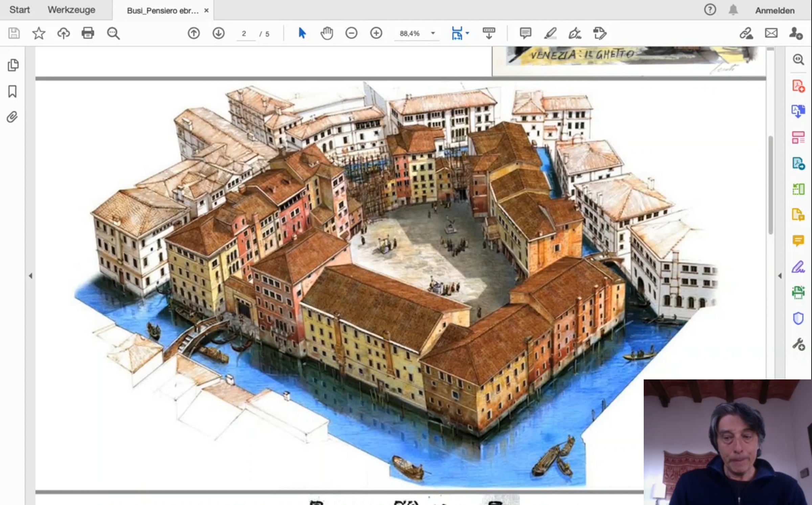Click the vertical document scrollbar

click(771, 185)
